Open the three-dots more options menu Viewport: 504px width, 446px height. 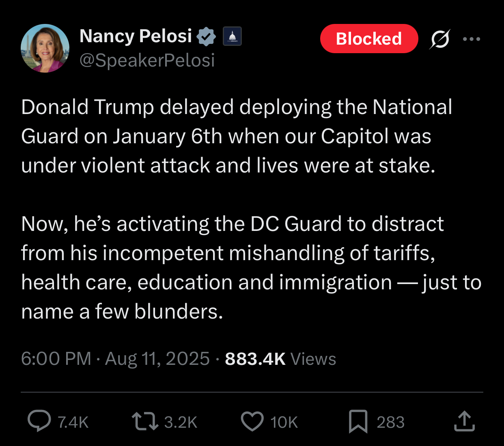(x=472, y=39)
